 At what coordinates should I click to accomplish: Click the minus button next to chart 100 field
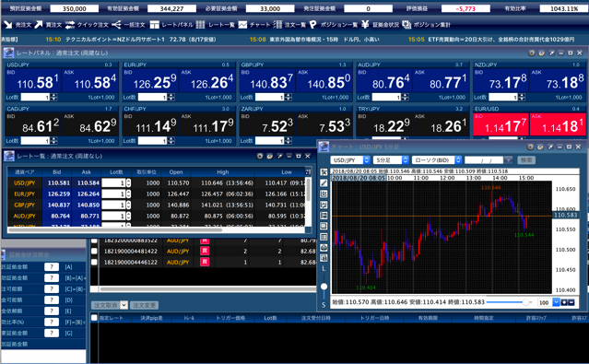point(571,302)
